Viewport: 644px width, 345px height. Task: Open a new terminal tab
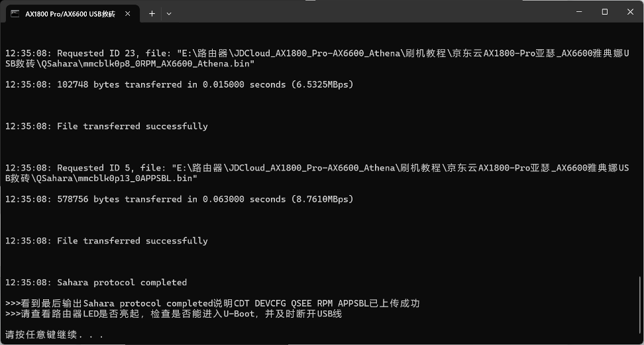point(152,13)
